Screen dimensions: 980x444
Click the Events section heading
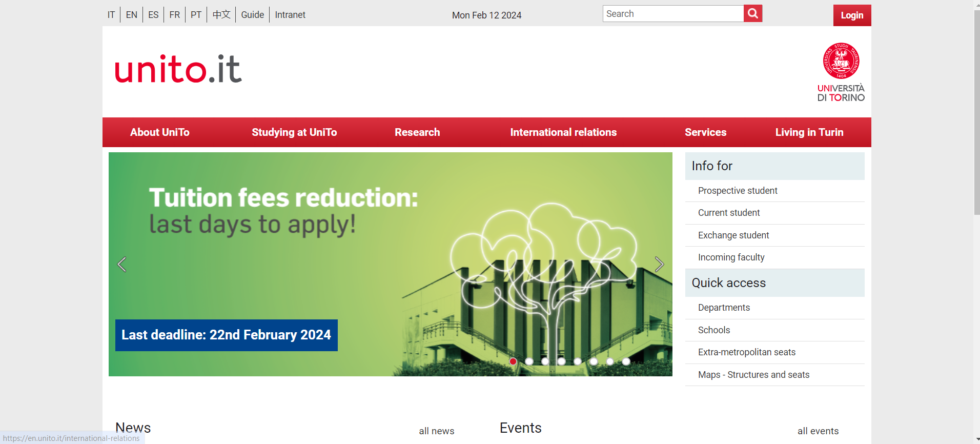pyautogui.click(x=521, y=428)
